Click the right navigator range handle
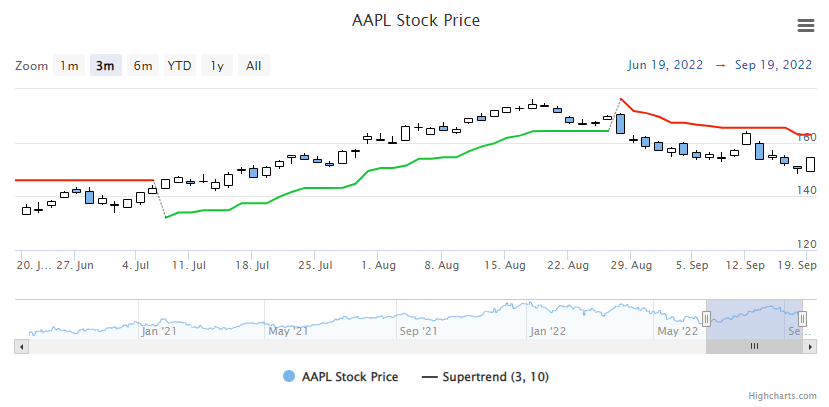The height and width of the screenshot is (407, 829). tap(802, 319)
